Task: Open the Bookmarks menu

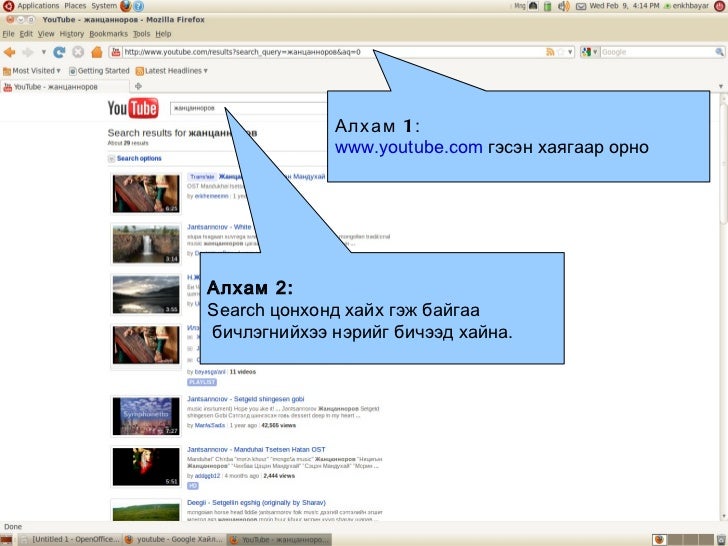Action: [108, 34]
